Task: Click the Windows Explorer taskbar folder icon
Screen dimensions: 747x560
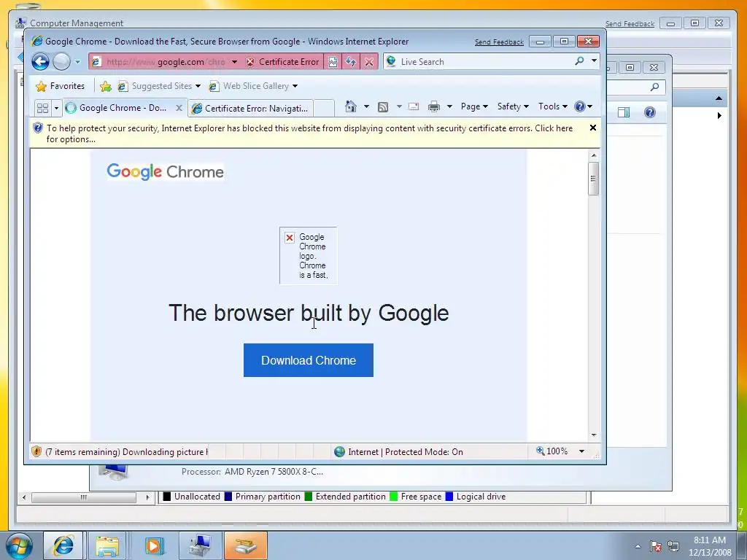Action: coord(107,545)
